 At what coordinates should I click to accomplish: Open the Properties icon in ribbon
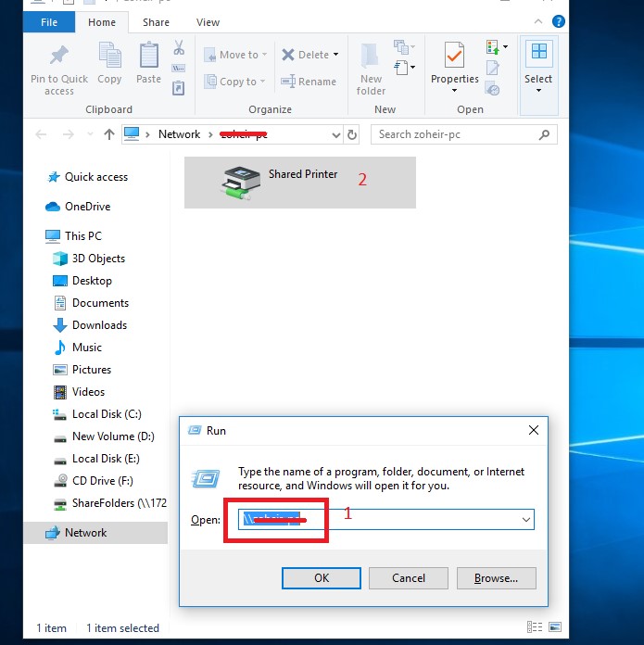tap(454, 57)
